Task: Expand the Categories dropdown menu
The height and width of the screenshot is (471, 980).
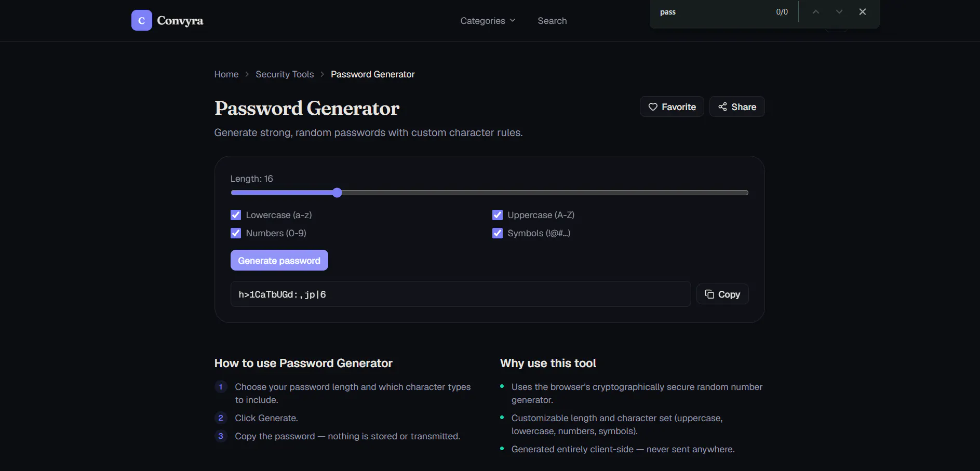Action: (488, 21)
